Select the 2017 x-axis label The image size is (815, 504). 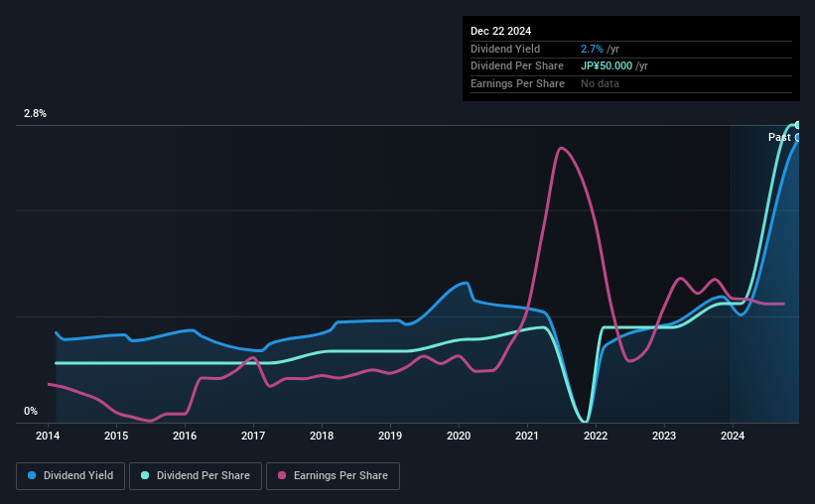tap(253, 436)
